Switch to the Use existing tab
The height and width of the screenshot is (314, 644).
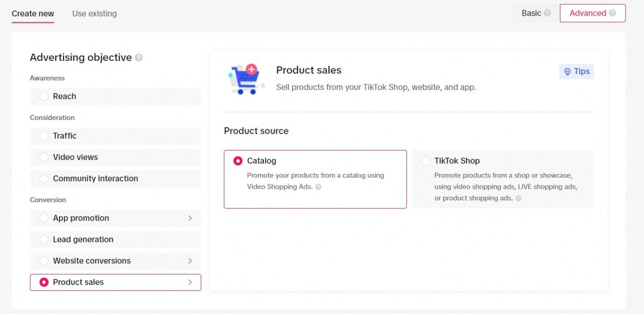(x=94, y=13)
